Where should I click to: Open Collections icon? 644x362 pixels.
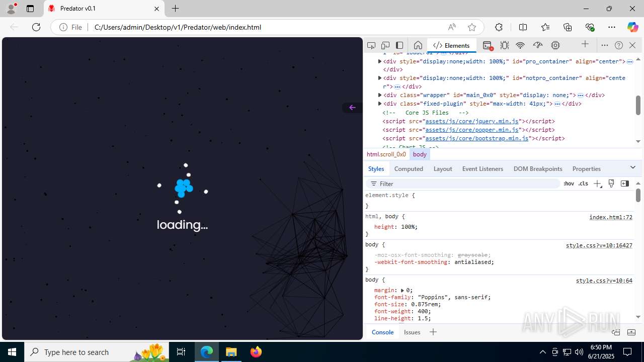pyautogui.click(x=568, y=27)
